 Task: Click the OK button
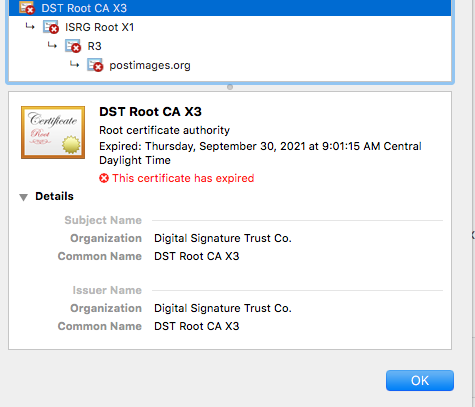[x=420, y=380]
